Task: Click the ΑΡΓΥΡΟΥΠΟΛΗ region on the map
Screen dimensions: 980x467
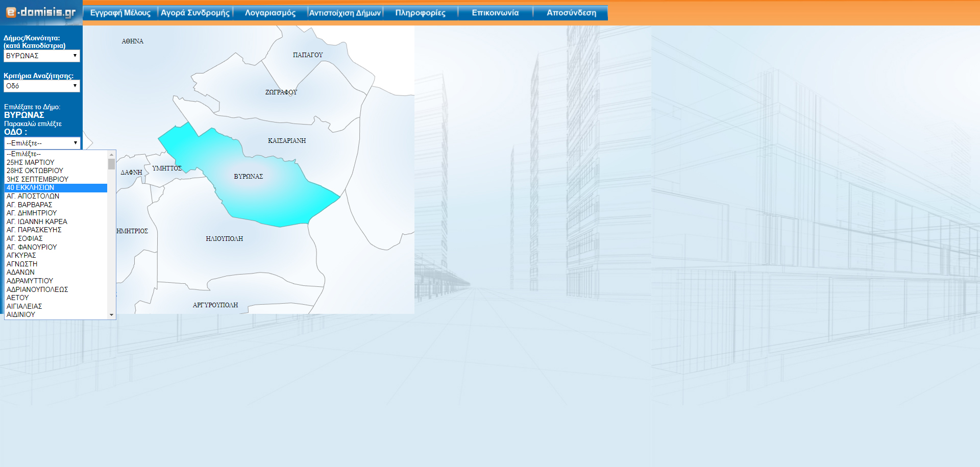Action: point(215,305)
